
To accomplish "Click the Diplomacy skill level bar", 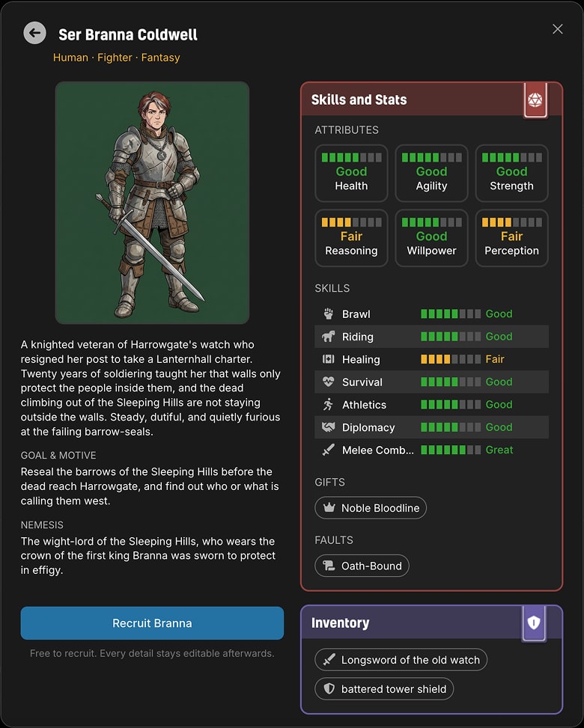I will click(451, 427).
